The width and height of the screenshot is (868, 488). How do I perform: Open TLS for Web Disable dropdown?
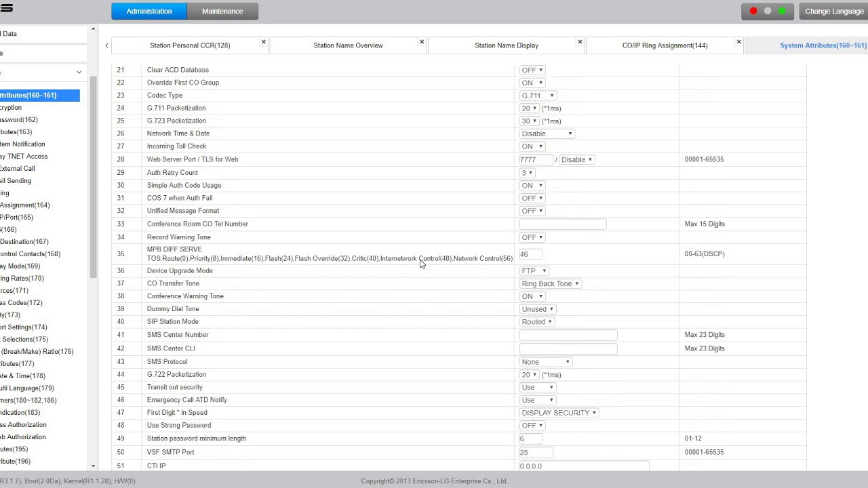(x=576, y=159)
